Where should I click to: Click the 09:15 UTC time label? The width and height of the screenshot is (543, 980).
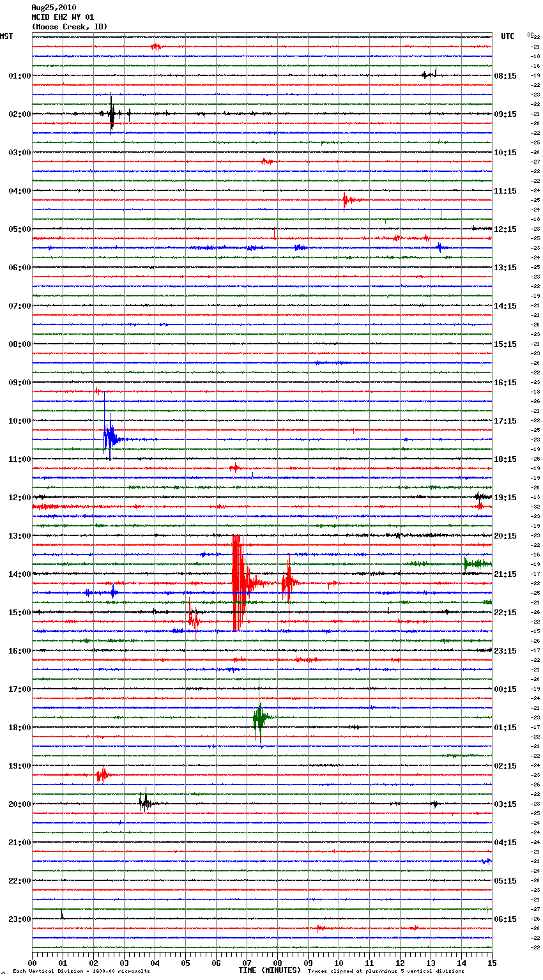point(505,114)
